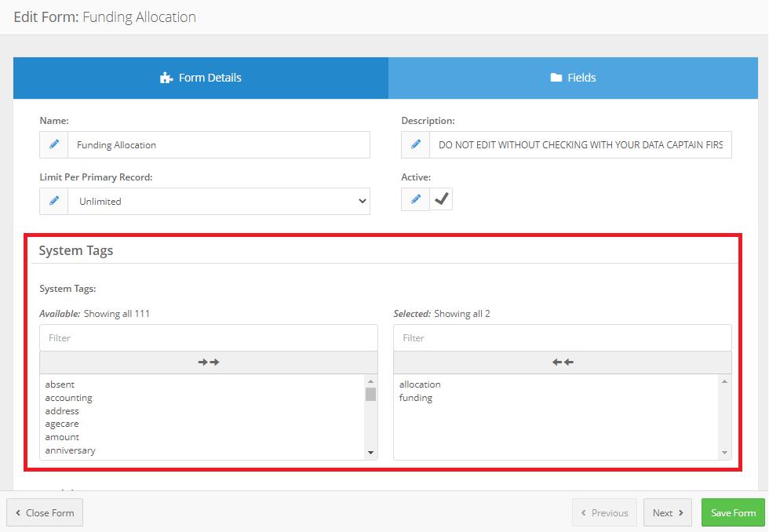769x532 pixels.
Task: Click down arrow of Selected tags scrollbar
Action: coord(724,453)
